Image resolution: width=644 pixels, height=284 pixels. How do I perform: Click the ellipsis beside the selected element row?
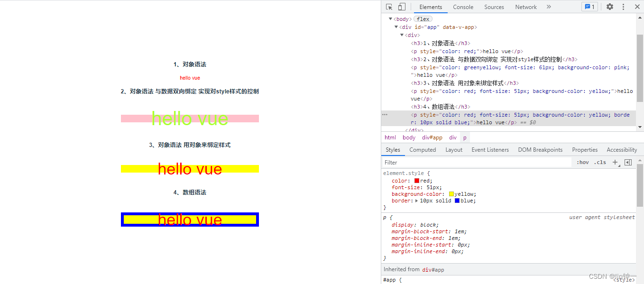(385, 115)
